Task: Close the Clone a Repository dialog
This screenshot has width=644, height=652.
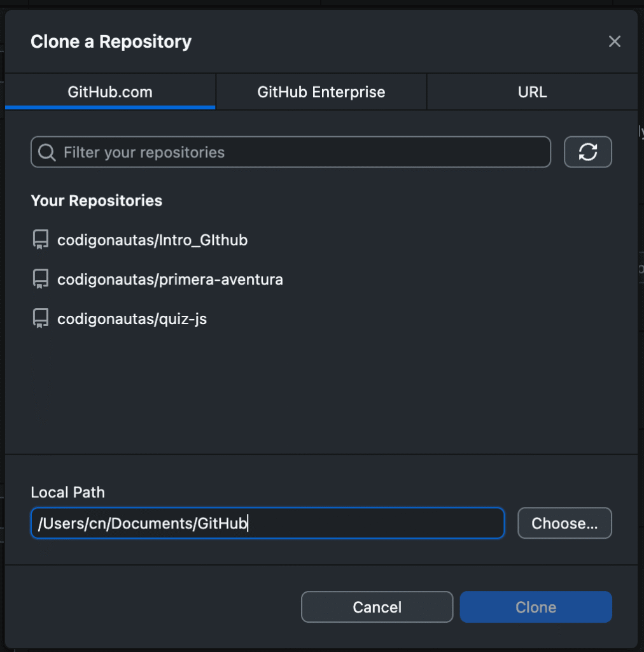Action: 614,41
